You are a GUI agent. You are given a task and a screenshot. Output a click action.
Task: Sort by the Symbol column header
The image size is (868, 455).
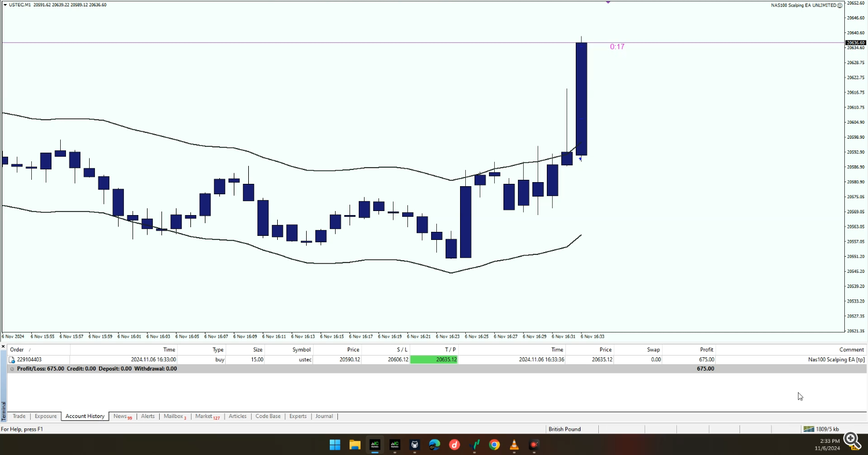coord(289,350)
